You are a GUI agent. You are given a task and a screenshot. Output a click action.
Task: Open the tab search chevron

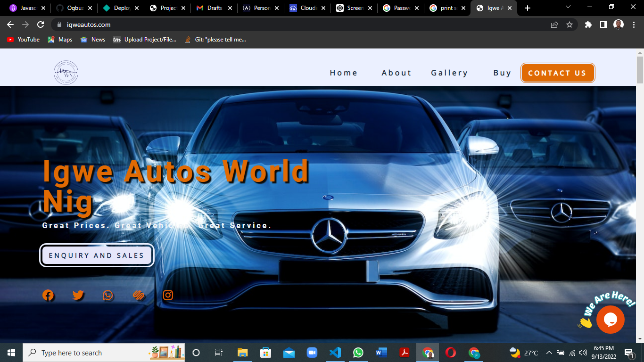click(568, 7)
